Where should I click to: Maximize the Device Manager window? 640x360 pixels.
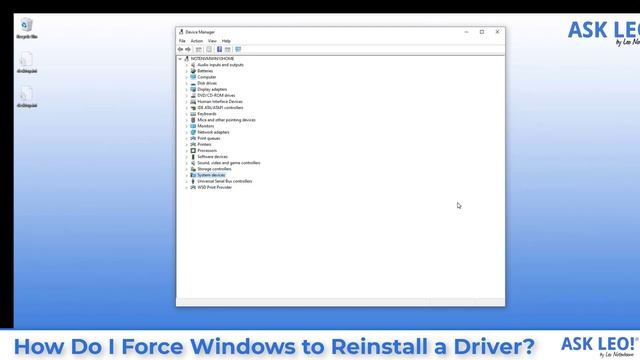(x=482, y=32)
